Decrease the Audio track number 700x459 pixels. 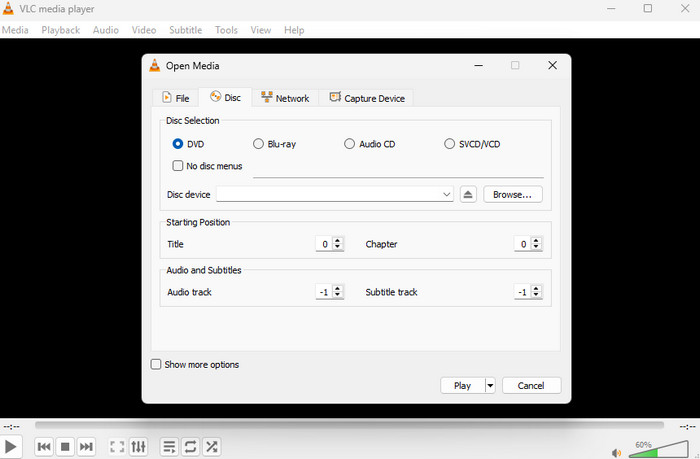tap(338, 295)
